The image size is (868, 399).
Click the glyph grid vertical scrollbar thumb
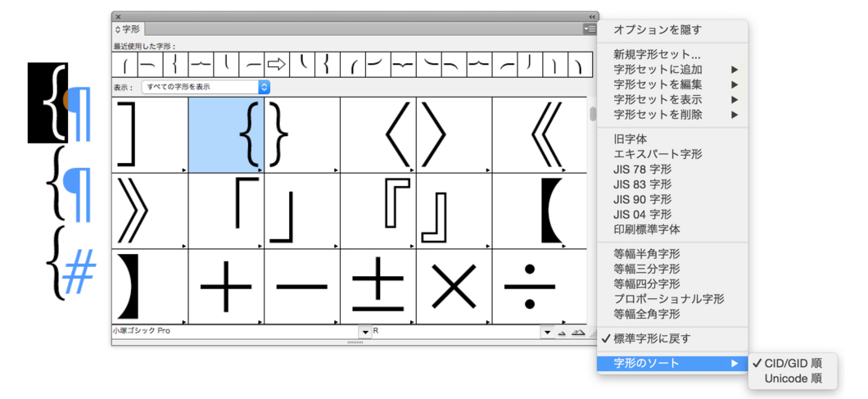pyautogui.click(x=593, y=114)
